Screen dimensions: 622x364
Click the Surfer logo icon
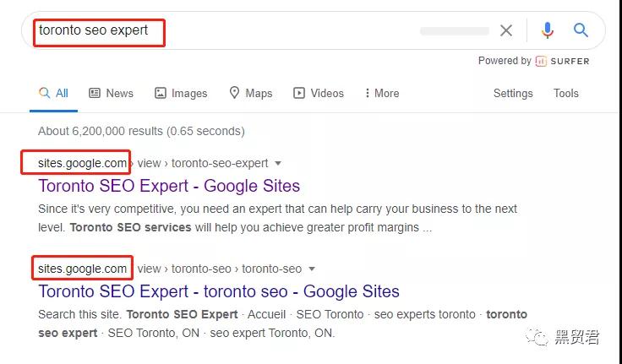click(x=541, y=61)
